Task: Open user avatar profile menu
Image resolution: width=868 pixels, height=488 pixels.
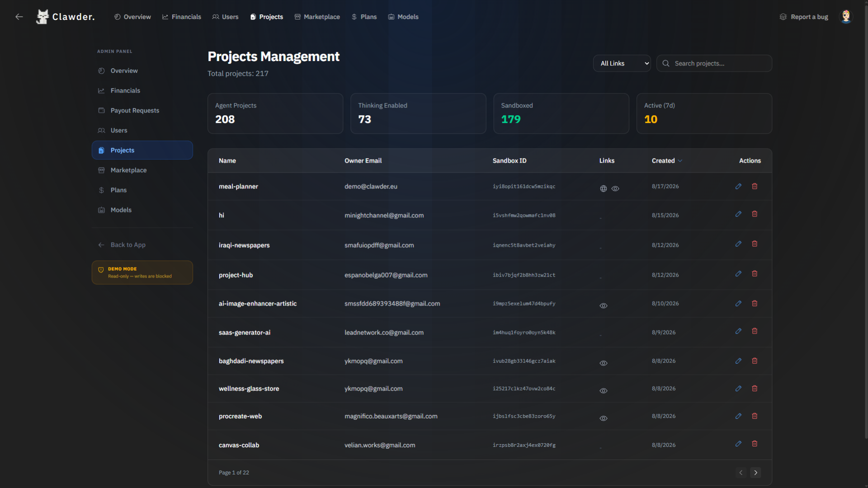Action: [x=846, y=17]
